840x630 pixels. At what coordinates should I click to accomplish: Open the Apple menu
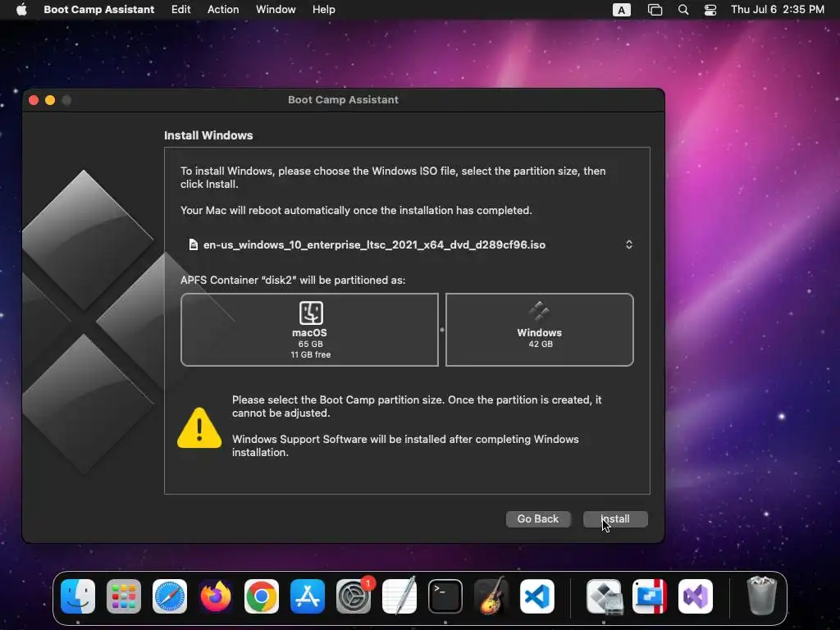[21, 10]
